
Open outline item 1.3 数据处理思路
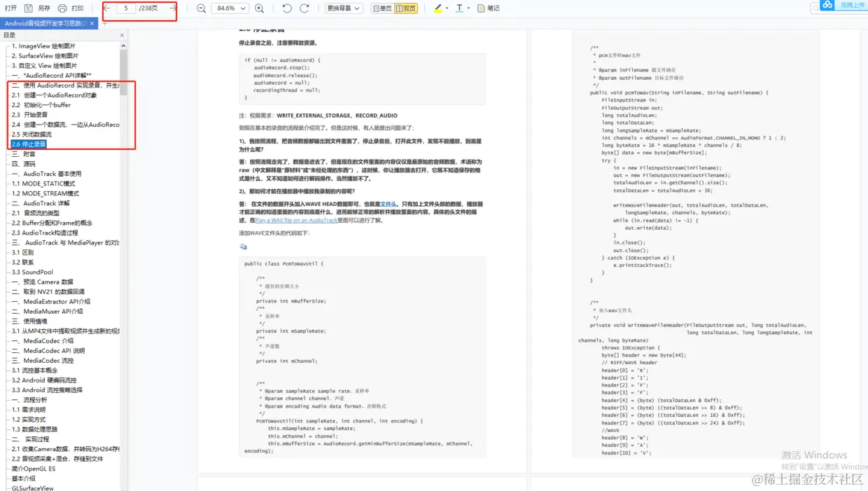[x=34, y=429]
